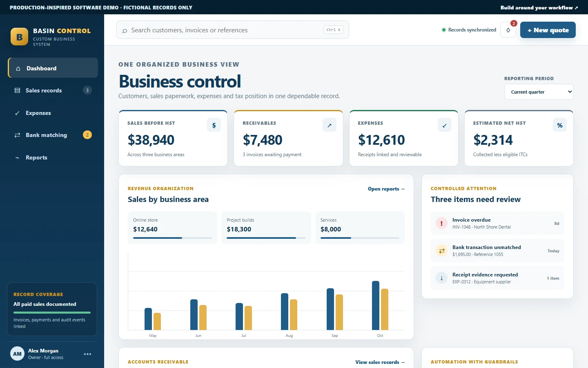Focus the search customers, invoices input field
The width and height of the screenshot is (588, 368).
[x=233, y=30]
